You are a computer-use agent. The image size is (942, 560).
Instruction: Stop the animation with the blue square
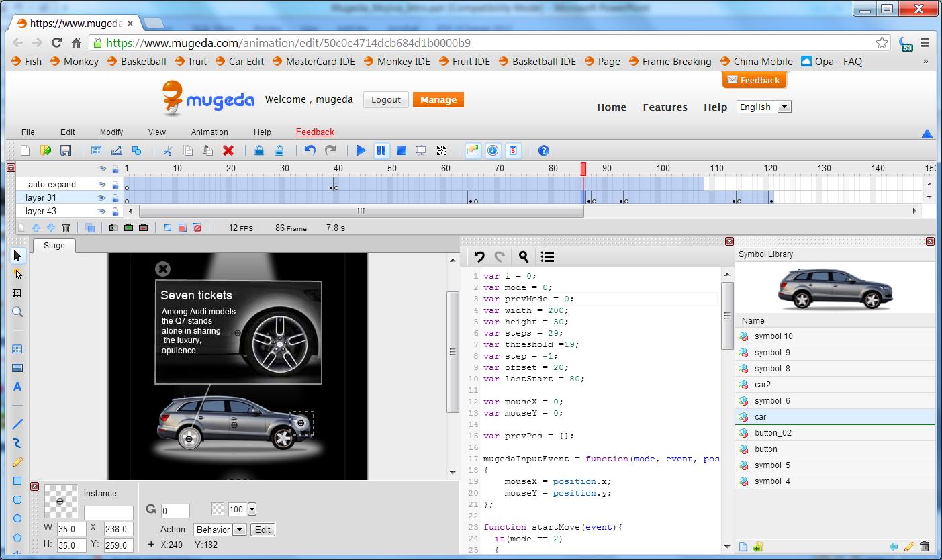coord(401,150)
